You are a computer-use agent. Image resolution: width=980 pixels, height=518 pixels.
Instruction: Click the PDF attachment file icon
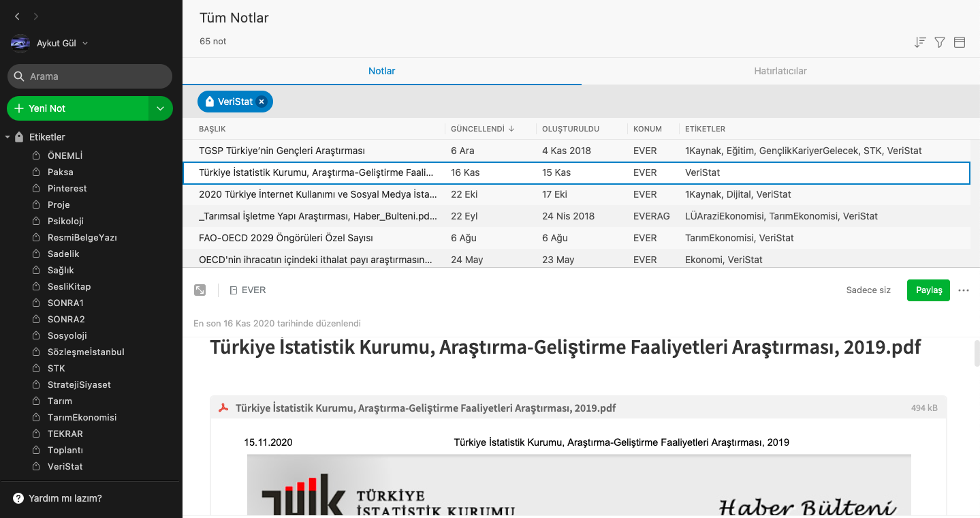tap(223, 408)
